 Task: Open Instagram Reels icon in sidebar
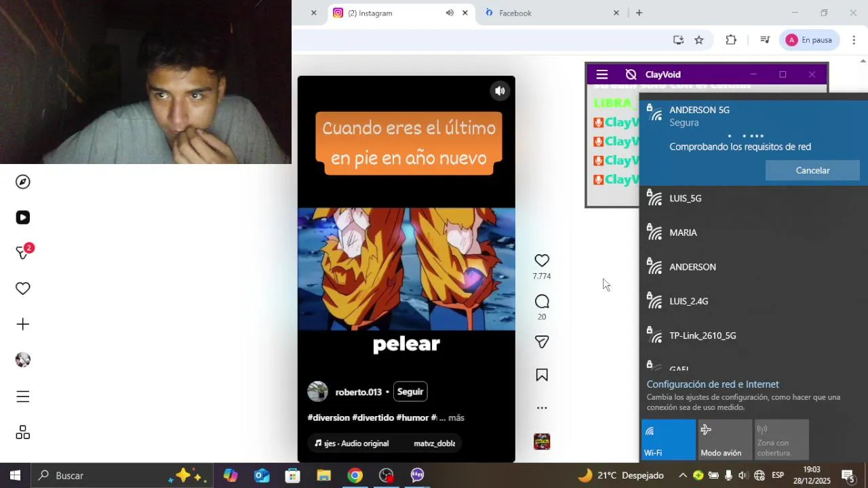tap(23, 218)
